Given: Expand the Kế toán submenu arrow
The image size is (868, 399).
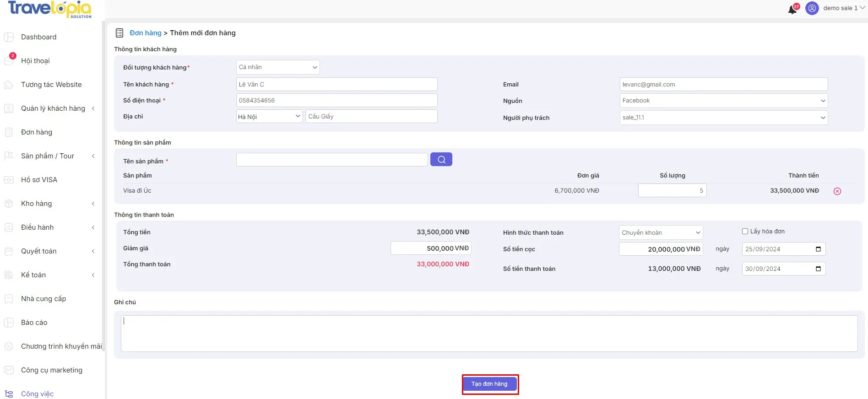Looking at the screenshot, I should [x=93, y=275].
